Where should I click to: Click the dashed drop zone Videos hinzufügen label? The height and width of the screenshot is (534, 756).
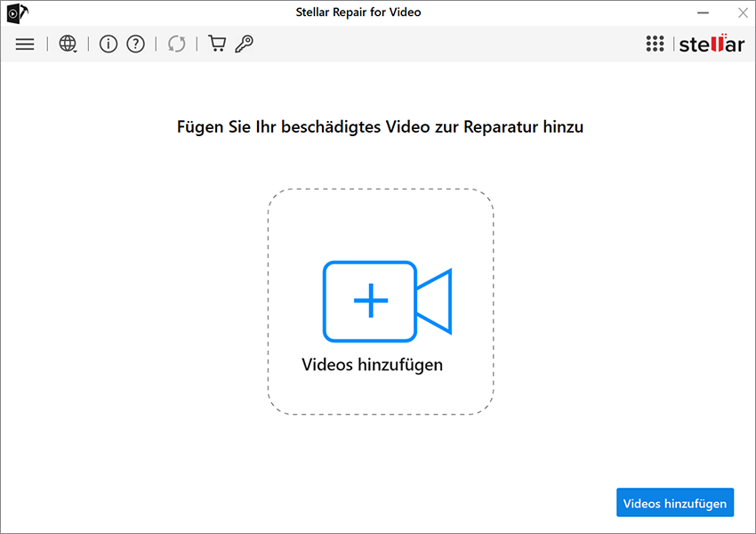pyautogui.click(x=372, y=365)
